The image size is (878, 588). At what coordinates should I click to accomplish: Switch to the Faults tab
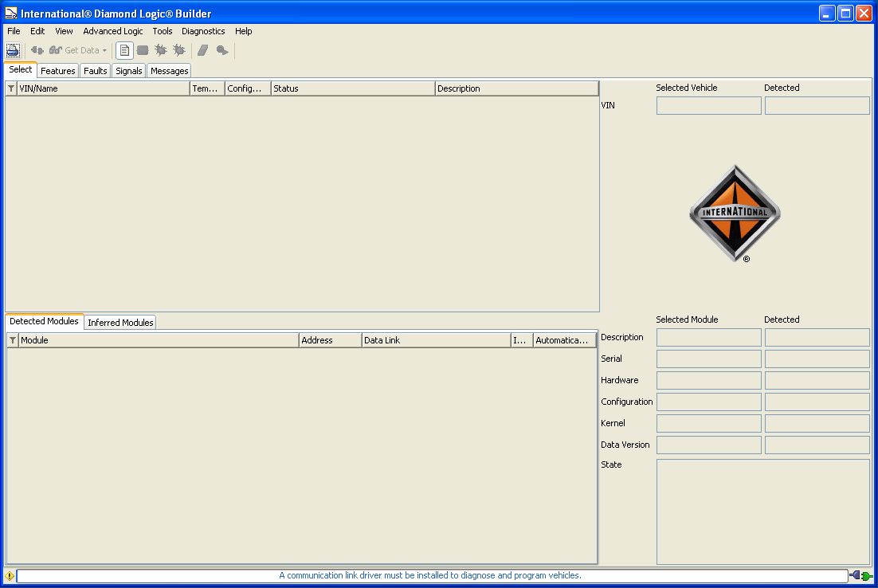tap(95, 71)
